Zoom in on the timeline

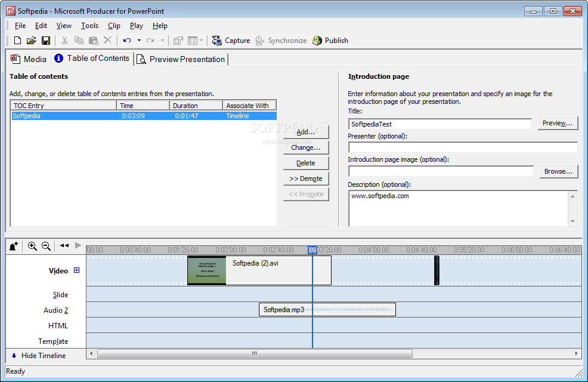(x=32, y=246)
